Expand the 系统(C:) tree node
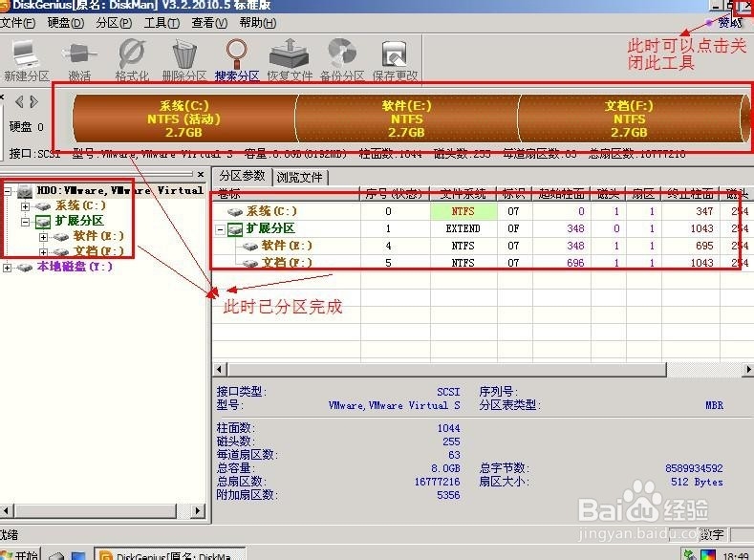Viewport: 754px width, 560px height. point(25,206)
